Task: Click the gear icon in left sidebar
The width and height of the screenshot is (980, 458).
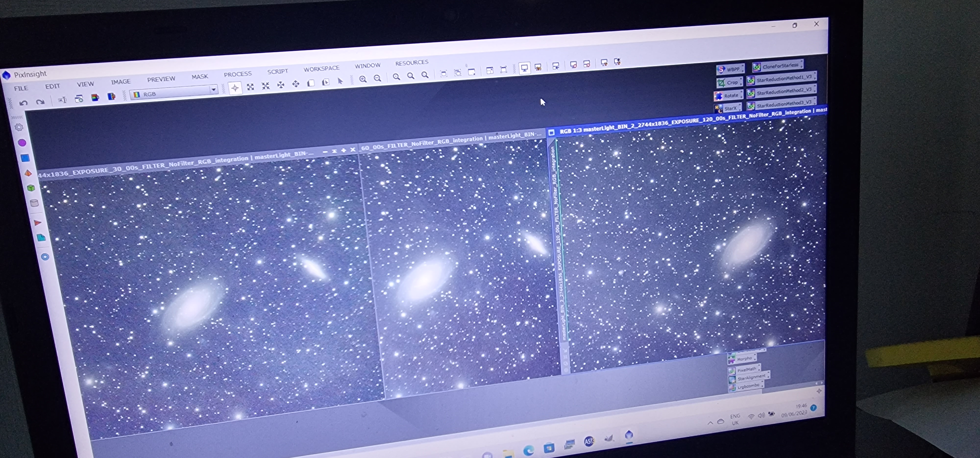Action: click(x=19, y=127)
